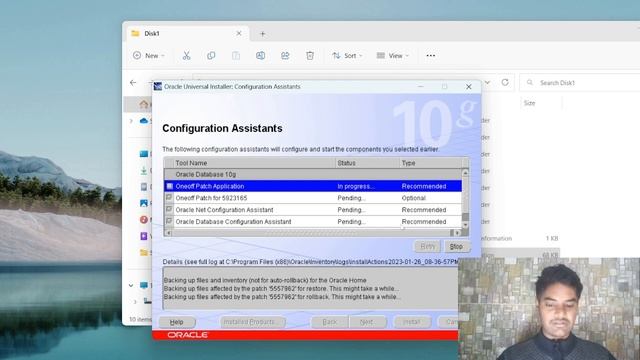Click the table's up scroll arrow

click(x=465, y=173)
